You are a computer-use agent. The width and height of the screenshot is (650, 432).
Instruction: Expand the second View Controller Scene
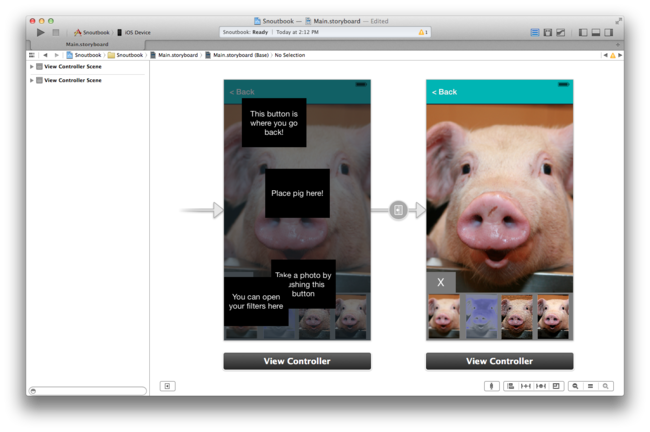32,79
